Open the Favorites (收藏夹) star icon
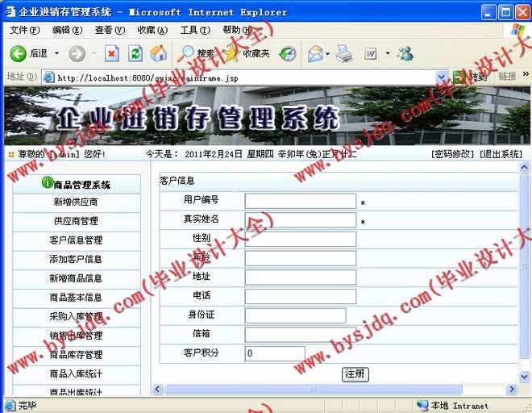The image size is (532, 413). (232, 53)
